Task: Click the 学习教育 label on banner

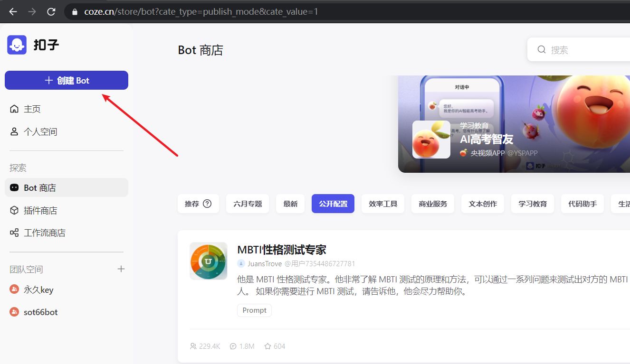Action: [474, 126]
